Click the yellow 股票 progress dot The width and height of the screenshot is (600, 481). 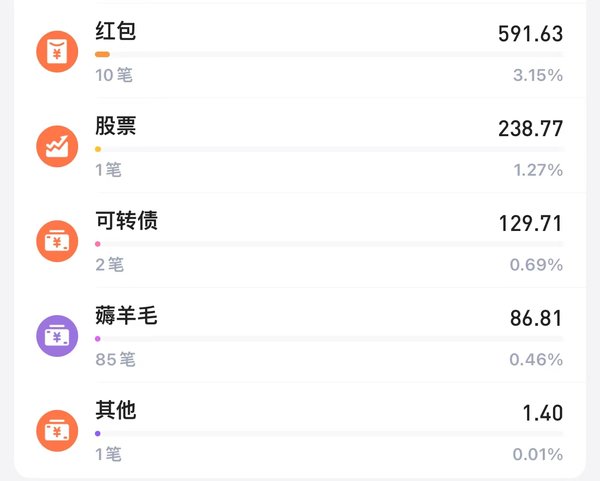tap(98, 149)
